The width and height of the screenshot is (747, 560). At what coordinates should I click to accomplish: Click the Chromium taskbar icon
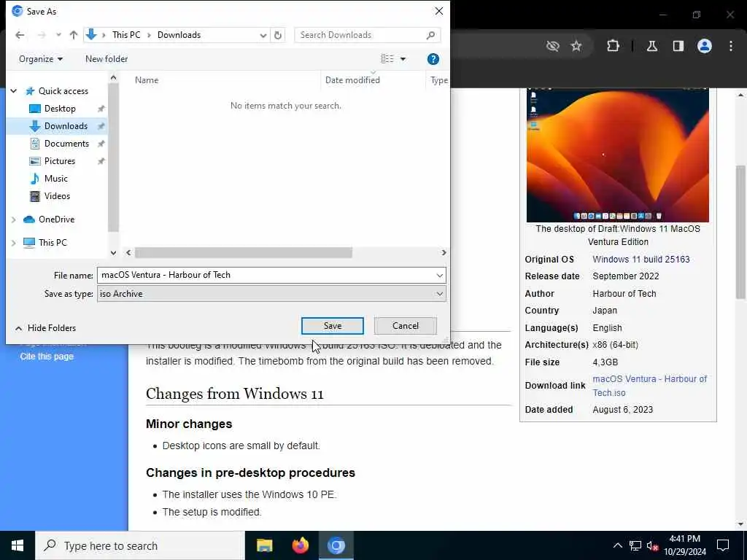click(336, 545)
